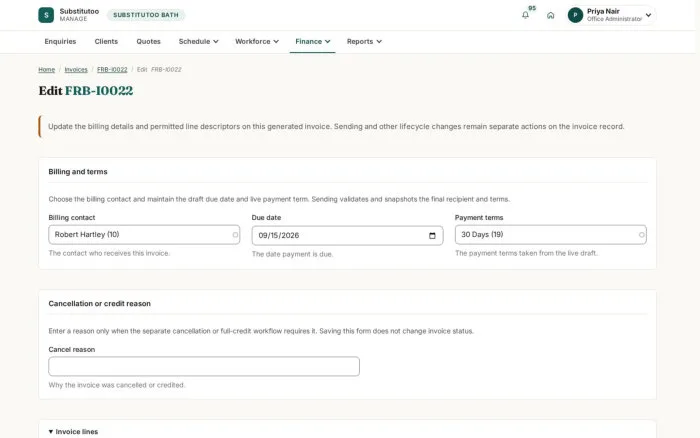Click the Substitutoo S logo icon

point(46,15)
